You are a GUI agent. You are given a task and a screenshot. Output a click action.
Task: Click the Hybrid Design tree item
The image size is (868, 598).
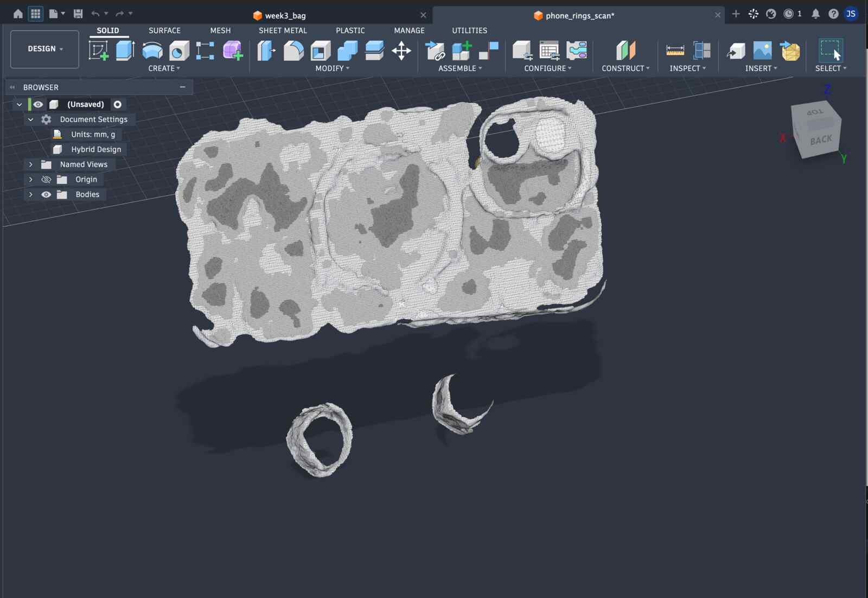(x=96, y=149)
